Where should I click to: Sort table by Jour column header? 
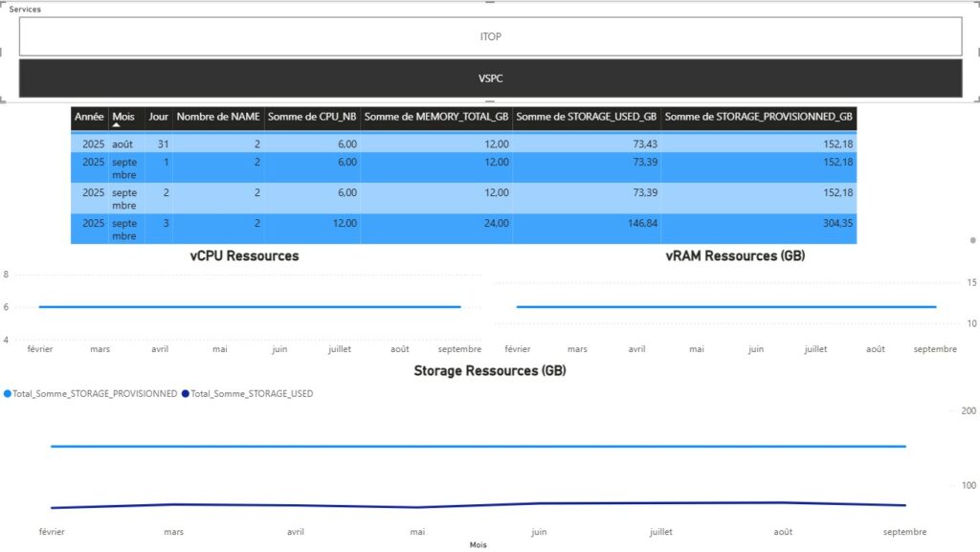coord(158,117)
